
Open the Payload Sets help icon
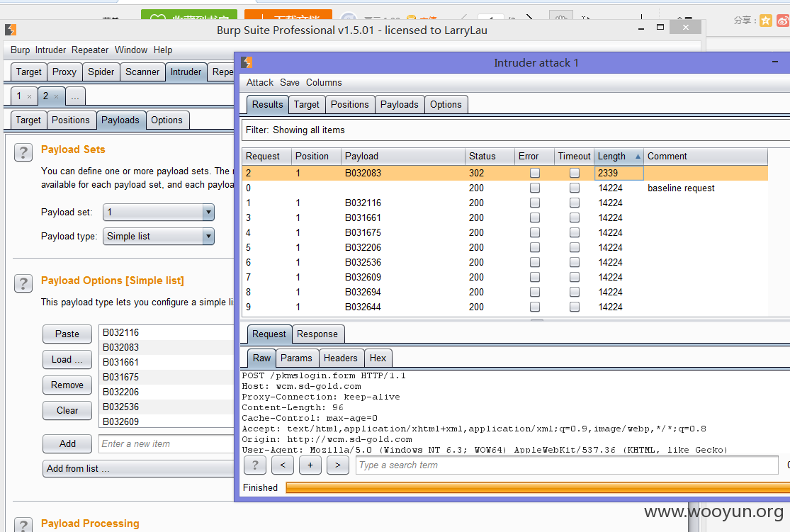[x=23, y=152]
